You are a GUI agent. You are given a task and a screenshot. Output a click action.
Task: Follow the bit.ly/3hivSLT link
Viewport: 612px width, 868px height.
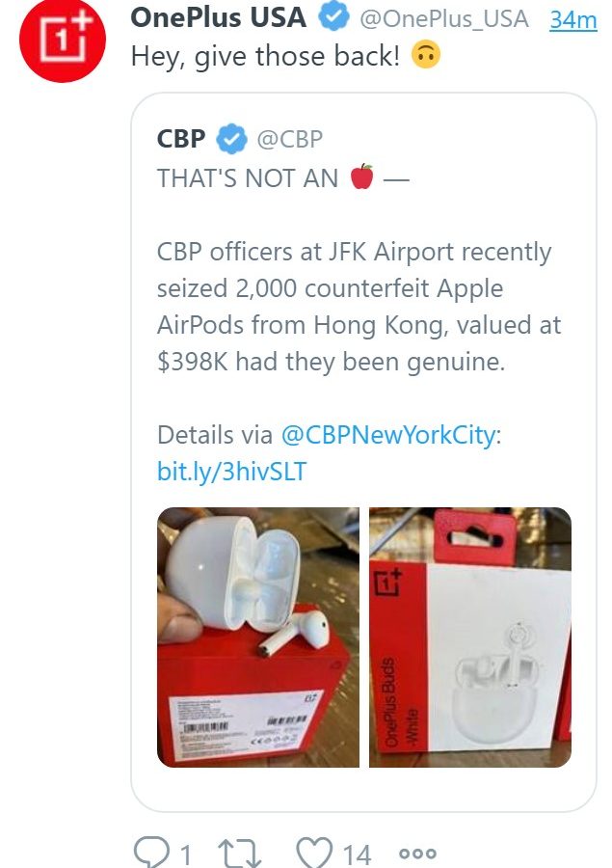231,471
